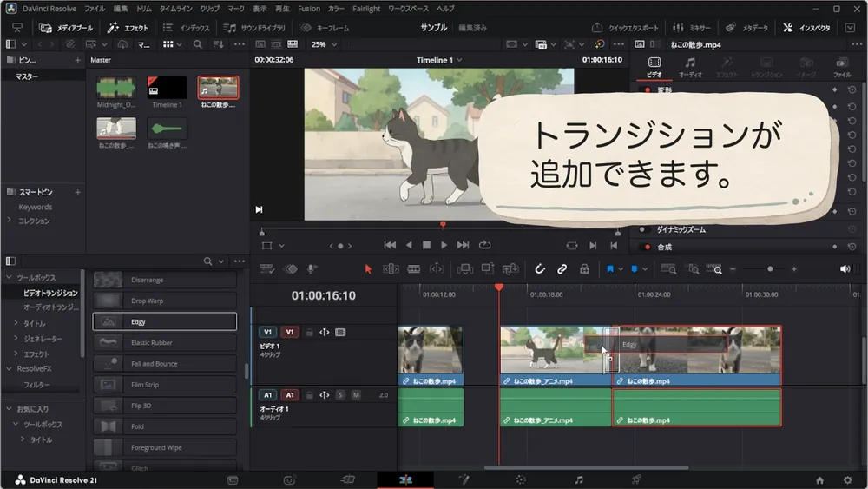Choose the Blade edit tool
The height and width of the screenshot is (489, 868).
pos(413,269)
